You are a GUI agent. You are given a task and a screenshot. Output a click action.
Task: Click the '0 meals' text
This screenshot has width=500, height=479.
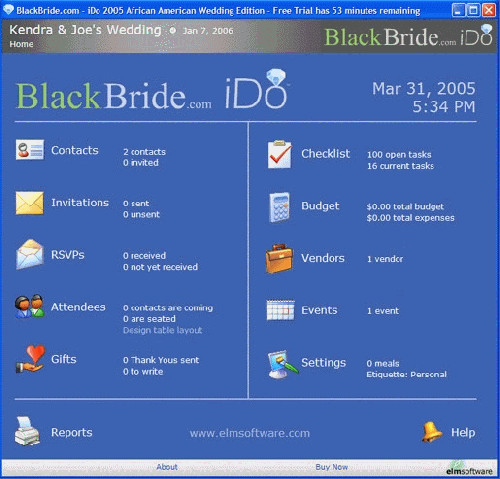(x=383, y=363)
